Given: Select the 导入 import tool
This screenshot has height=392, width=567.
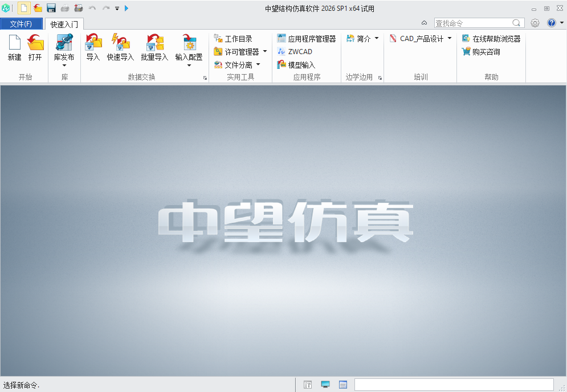Looking at the screenshot, I should [x=93, y=48].
